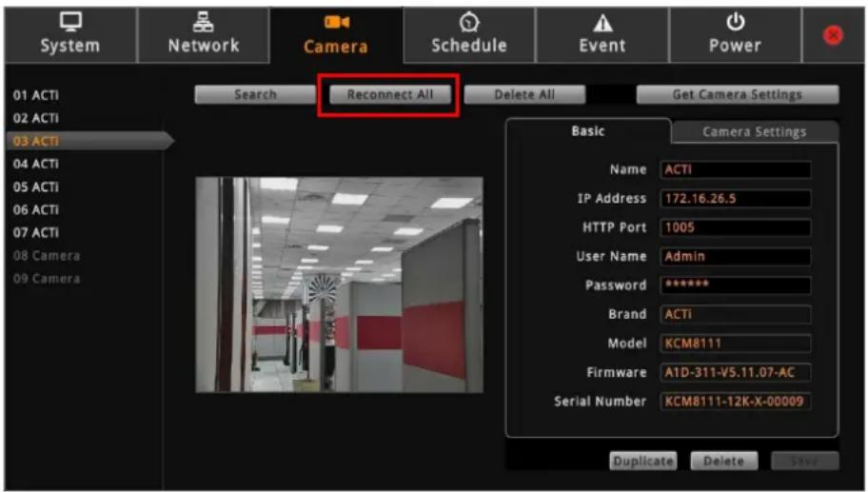Click the Name input field
Viewport: 868px width, 492px height.
pyautogui.click(x=736, y=169)
